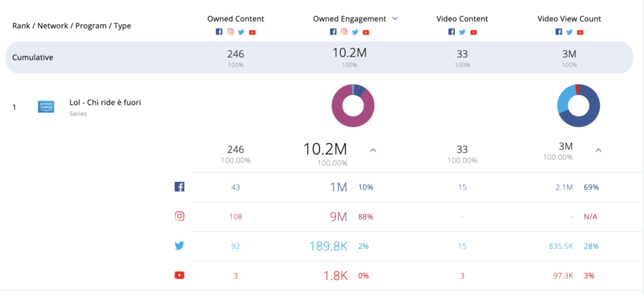Select the Twitter row icon in breakdown

[179, 246]
